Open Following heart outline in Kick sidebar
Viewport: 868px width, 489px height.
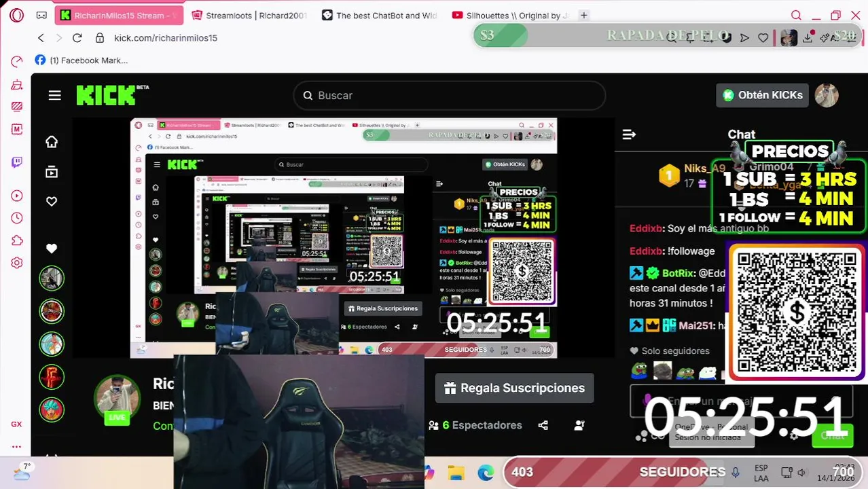[52, 201]
